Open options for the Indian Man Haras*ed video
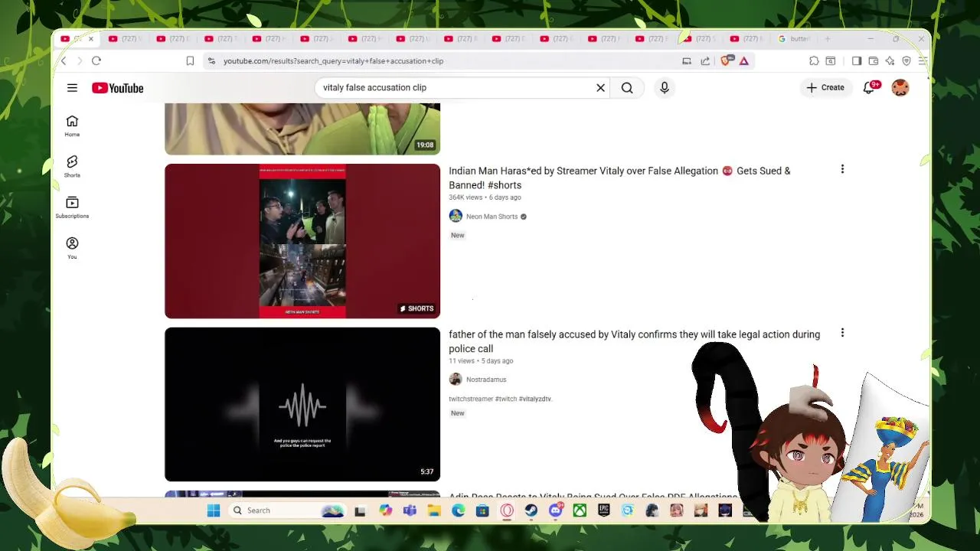The height and width of the screenshot is (551, 980). 842,169
